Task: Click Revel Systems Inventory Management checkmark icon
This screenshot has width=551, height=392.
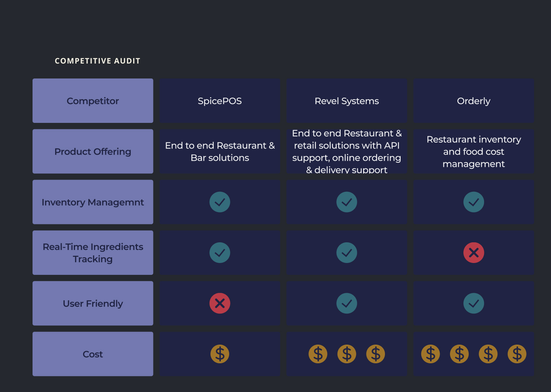Action: (x=347, y=202)
